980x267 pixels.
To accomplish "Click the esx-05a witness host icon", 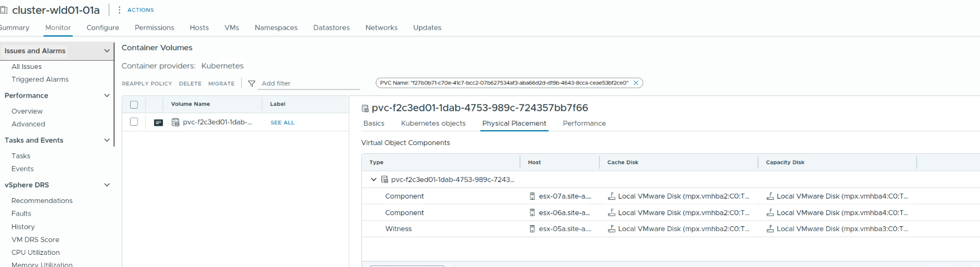I will [532, 229].
